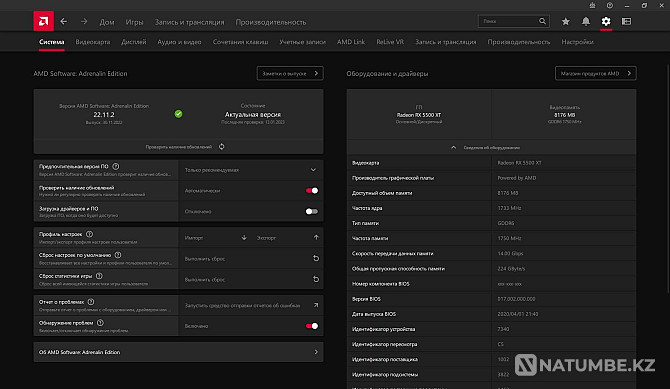Click the Экспорт up-arrow icon
This screenshot has height=389, width=670.
(316, 238)
